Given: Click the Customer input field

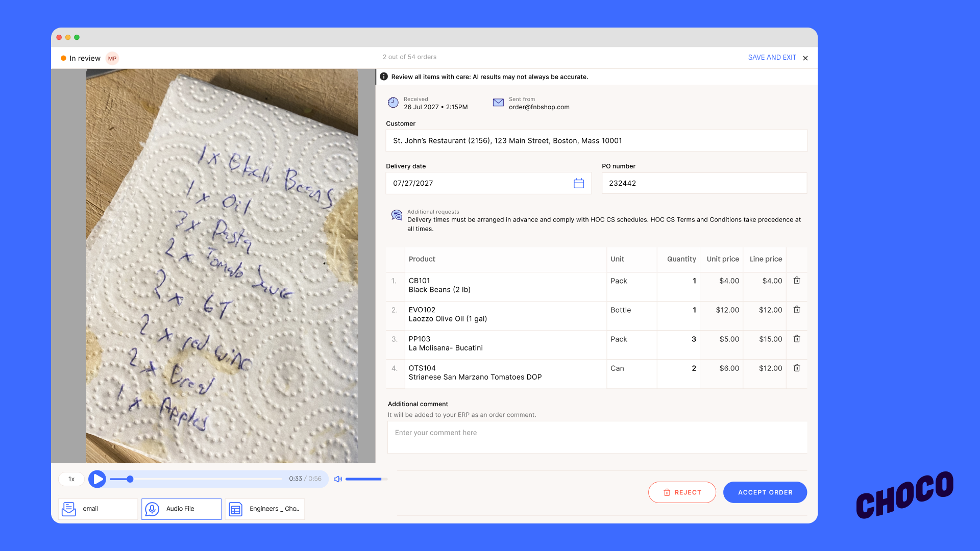Looking at the screenshot, I should 596,141.
